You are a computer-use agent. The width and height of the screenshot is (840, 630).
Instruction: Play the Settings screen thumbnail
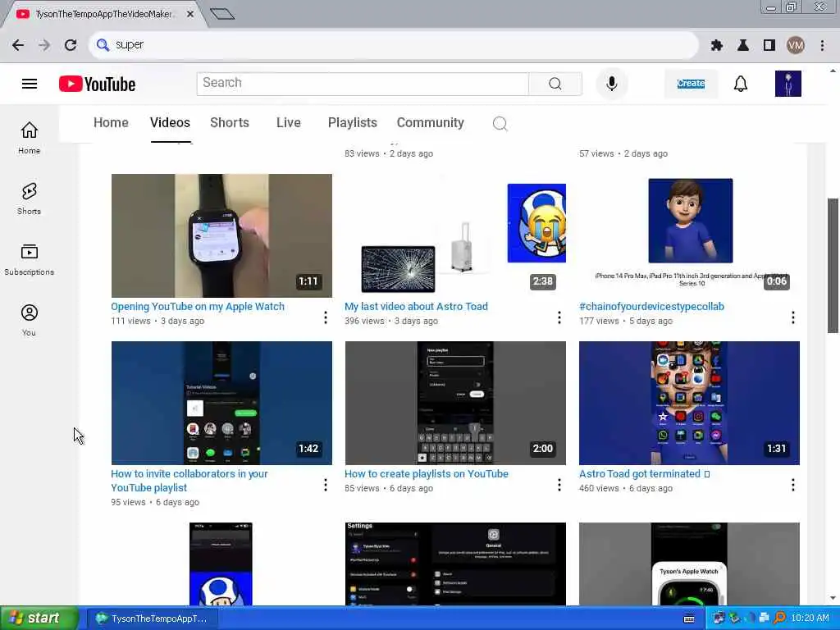455,564
